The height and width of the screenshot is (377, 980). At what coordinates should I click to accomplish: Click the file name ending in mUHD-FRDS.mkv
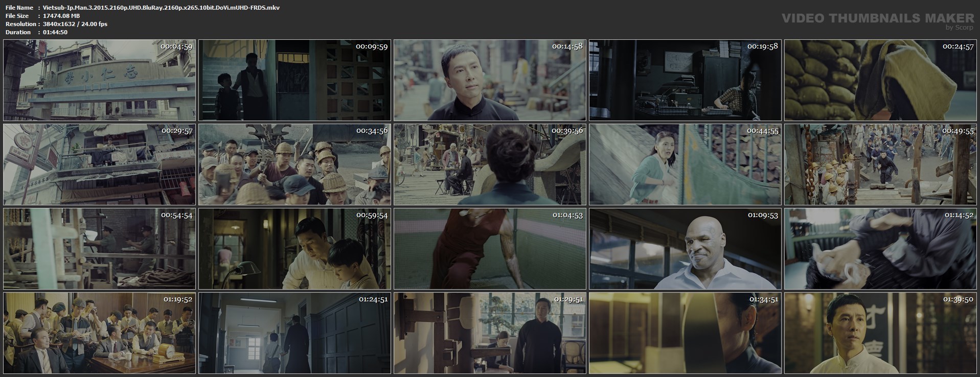(161, 8)
